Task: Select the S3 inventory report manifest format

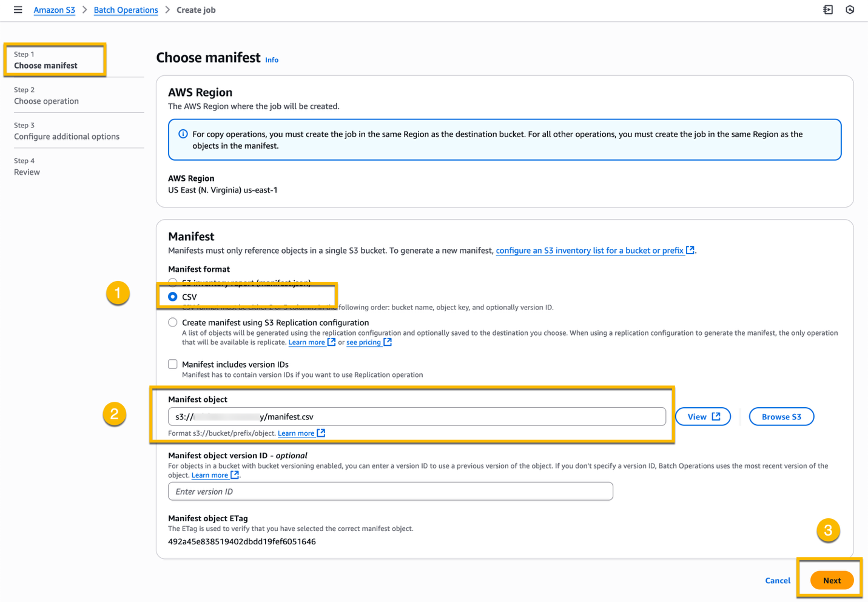Action: [x=173, y=282]
